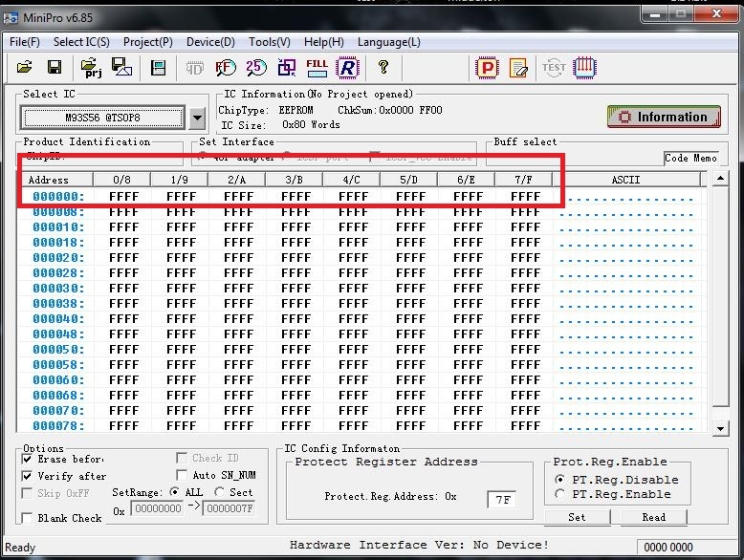The width and height of the screenshot is (744, 560).
Task: Click the address row 000078:
Action: tap(58, 426)
